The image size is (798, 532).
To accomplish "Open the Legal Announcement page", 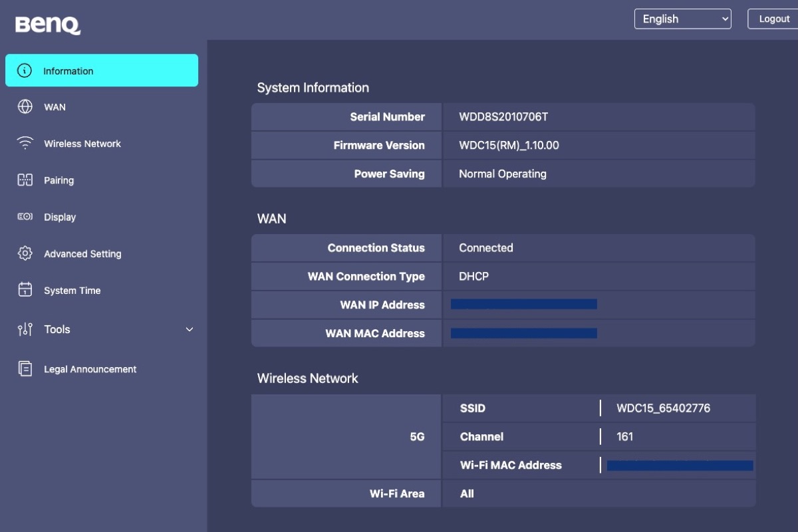I will point(90,369).
